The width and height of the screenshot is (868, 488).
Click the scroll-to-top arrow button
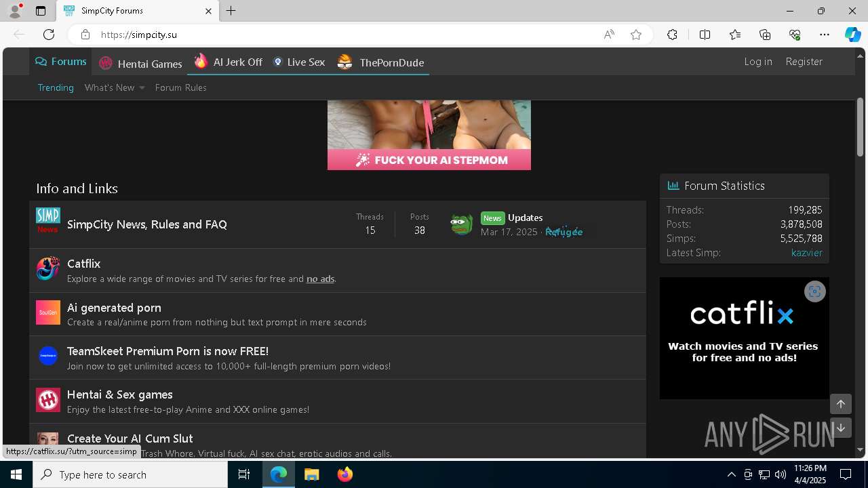pyautogui.click(x=841, y=404)
